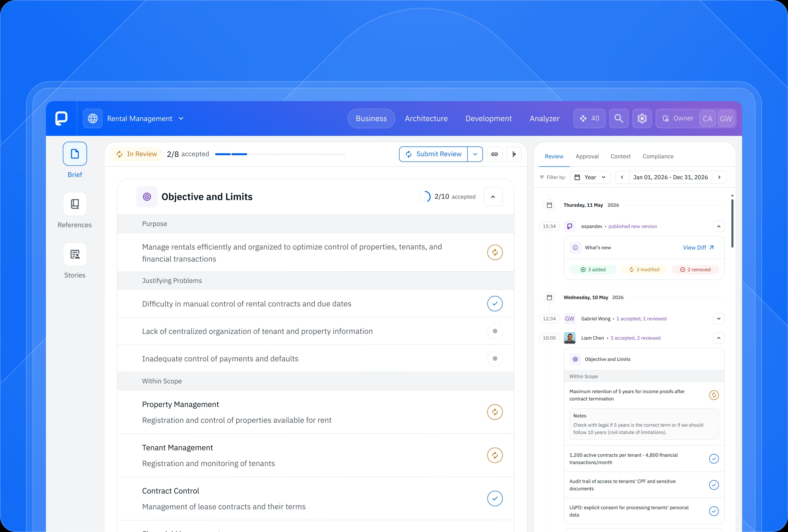Toggle status for Inadequate control of payments
The width and height of the screenshot is (788, 532).
[495, 358]
